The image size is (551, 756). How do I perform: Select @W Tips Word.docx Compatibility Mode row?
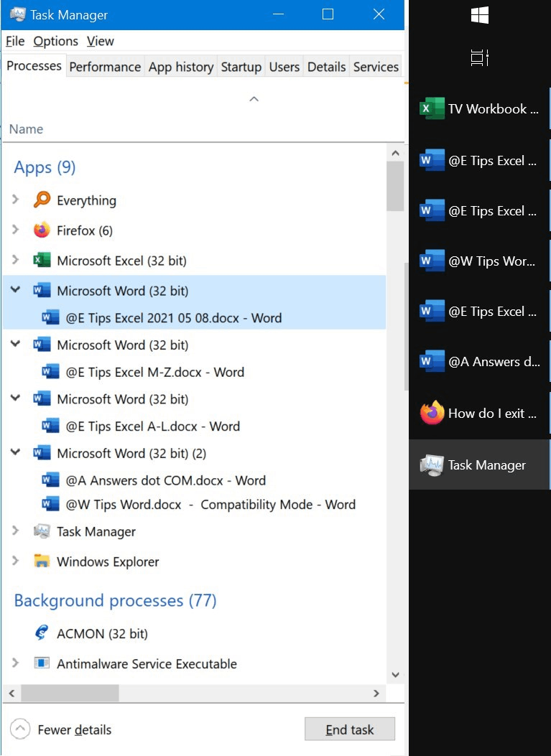194,504
